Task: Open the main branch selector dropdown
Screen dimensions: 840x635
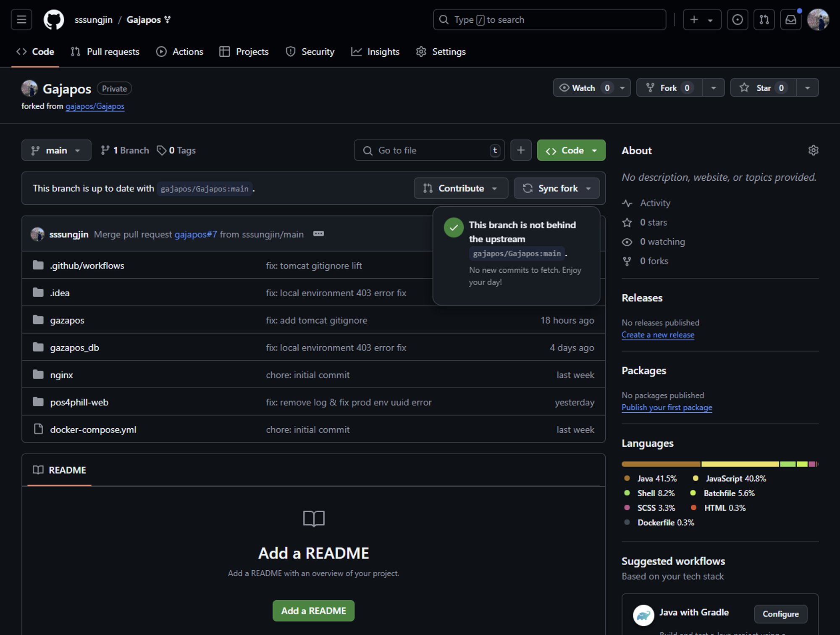Action: pos(56,150)
